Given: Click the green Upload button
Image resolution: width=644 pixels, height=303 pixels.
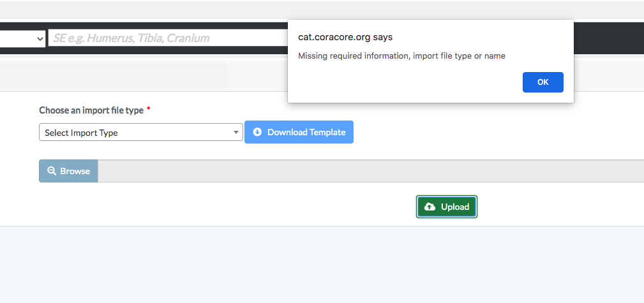Looking at the screenshot, I should [x=446, y=207].
